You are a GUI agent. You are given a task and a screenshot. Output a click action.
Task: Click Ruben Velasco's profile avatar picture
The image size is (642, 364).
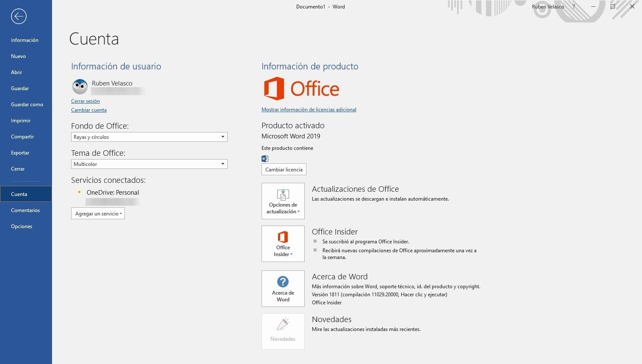[x=80, y=87]
